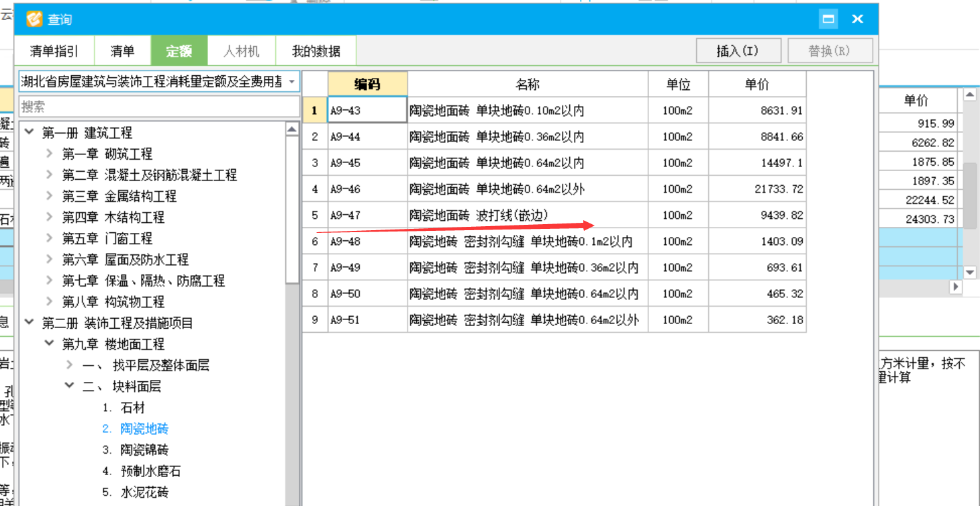The width and height of the screenshot is (980, 506).
Task: Collapse 第二册 装饰工程及措施项目 node
Action: (30, 322)
